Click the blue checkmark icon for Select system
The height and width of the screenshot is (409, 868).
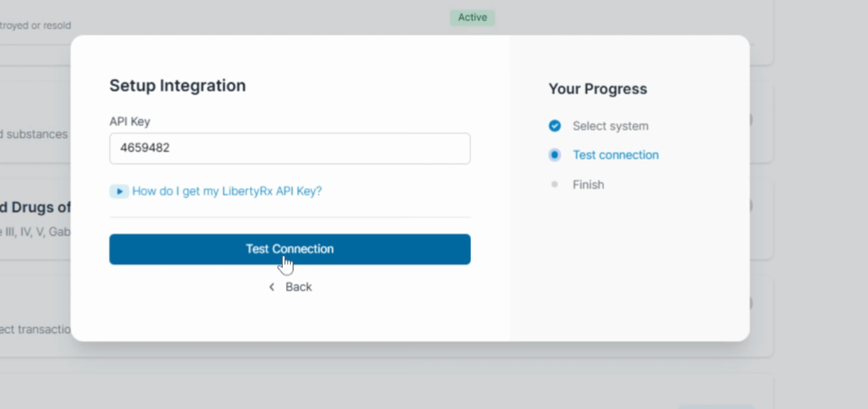(x=555, y=126)
